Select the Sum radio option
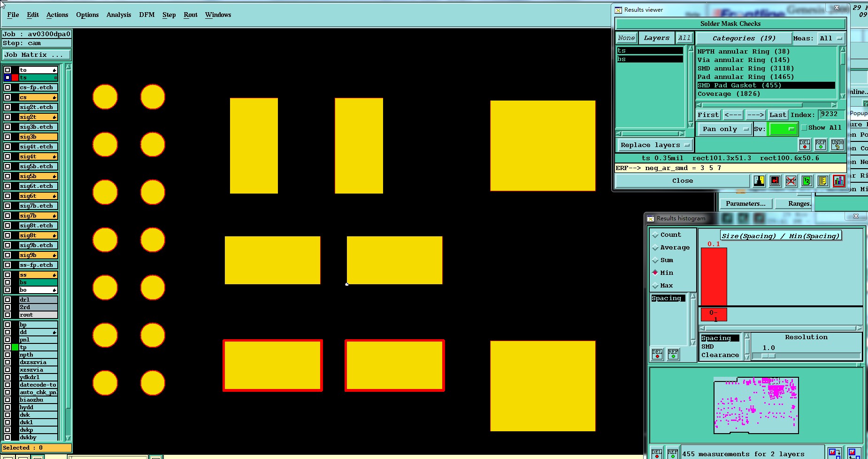Viewport: 868px width, 459px height. [655, 260]
